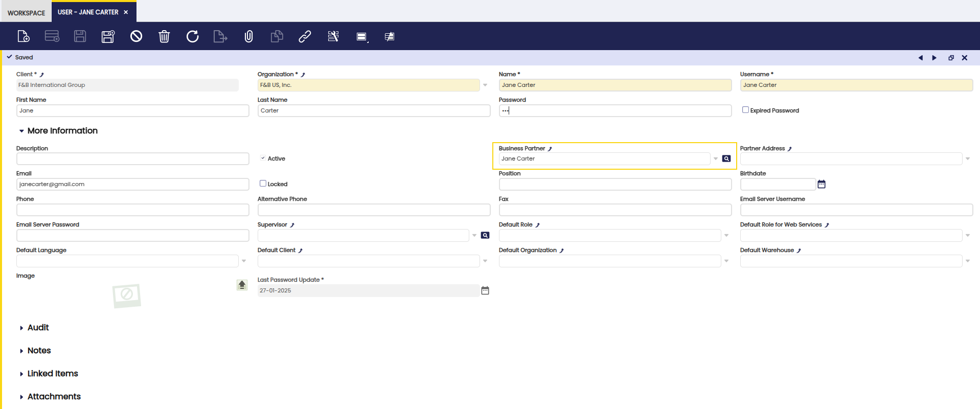
Task: Click the maximize form icon
Action: [951, 58]
